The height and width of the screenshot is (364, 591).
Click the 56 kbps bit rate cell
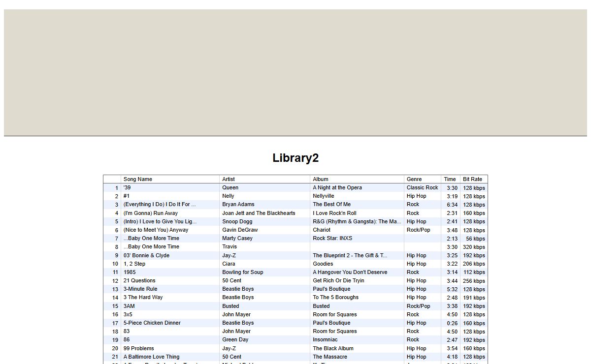(x=475, y=239)
